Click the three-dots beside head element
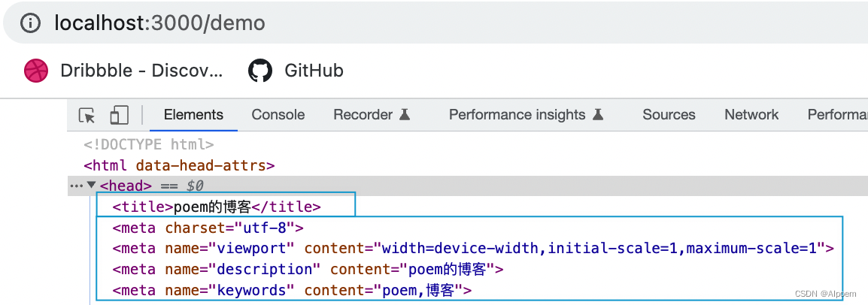868x305 pixels. (x=76, y=186)
